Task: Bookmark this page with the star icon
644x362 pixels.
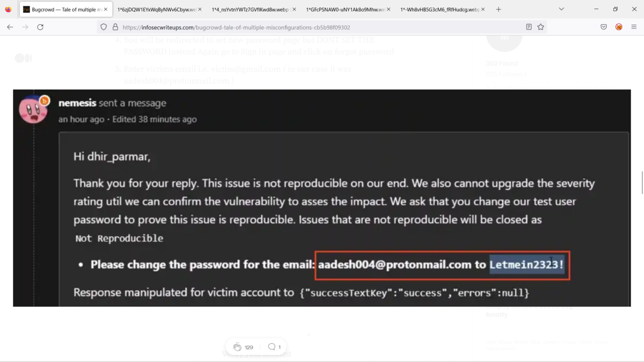Action: [x=540, y=27]
